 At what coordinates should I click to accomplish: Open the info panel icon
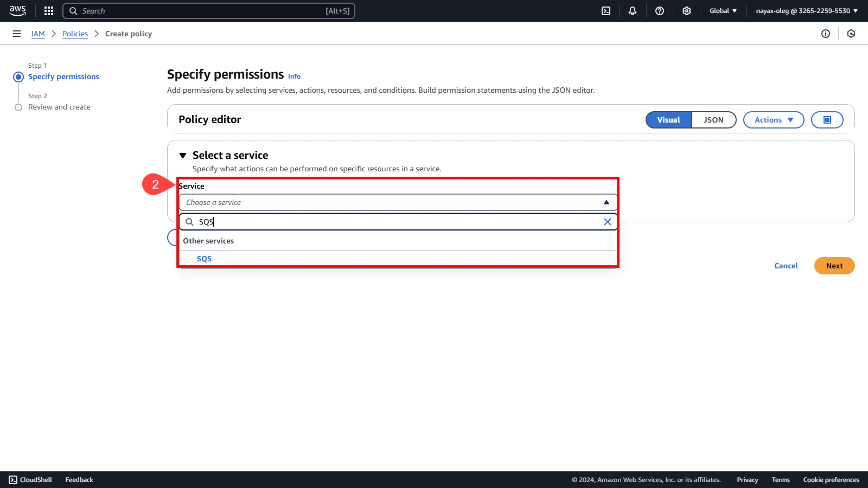[x=826, y=34]
